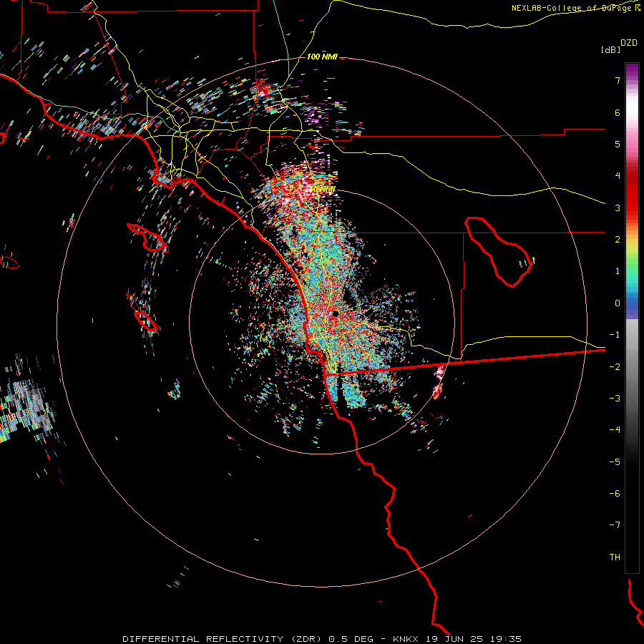The width and height of the screenshot is (644, 644).
Task: Click the 6 value on the dB scale
Action: pos(618,112)
